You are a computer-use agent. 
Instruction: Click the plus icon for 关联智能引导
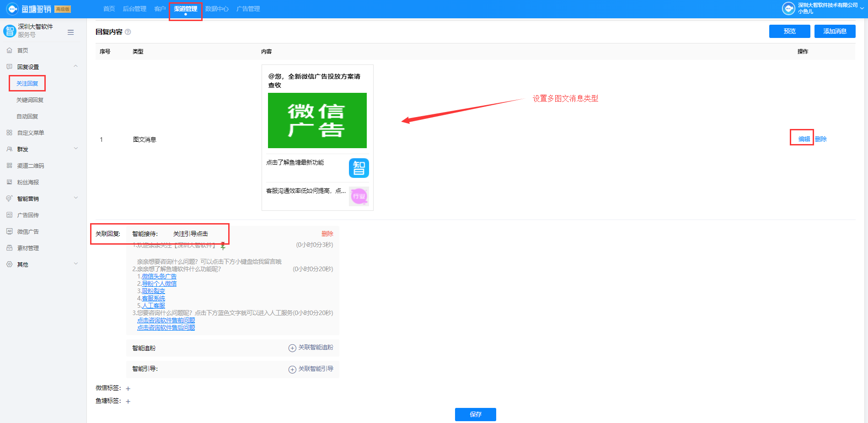tap(292, 369)
